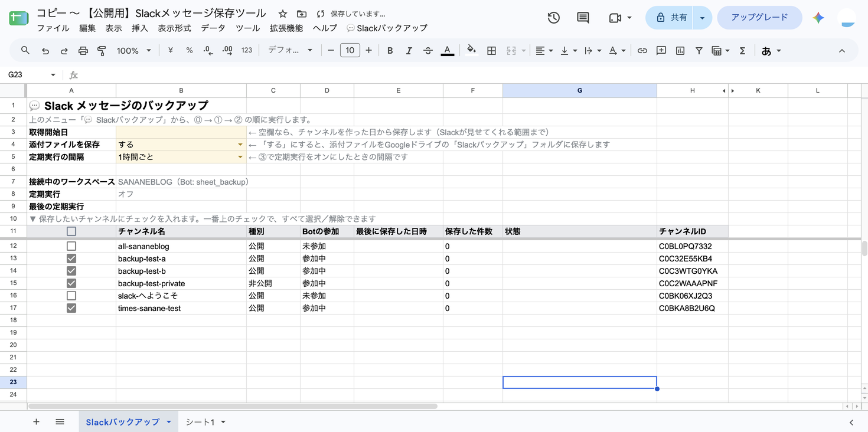The image size is (868, 432).
Task: Insert a link with the chain icon
Action: click(x=642, y=51)
